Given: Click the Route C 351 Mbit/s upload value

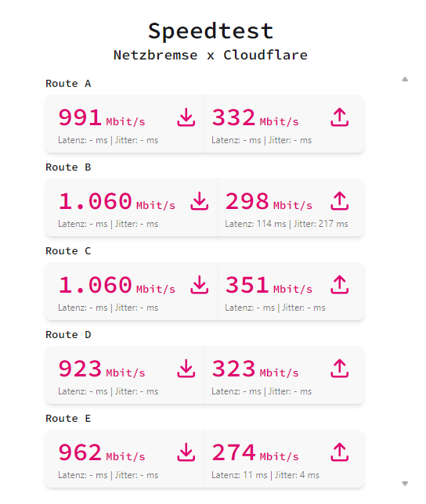Looking at the screenshot, I should 269,285.
